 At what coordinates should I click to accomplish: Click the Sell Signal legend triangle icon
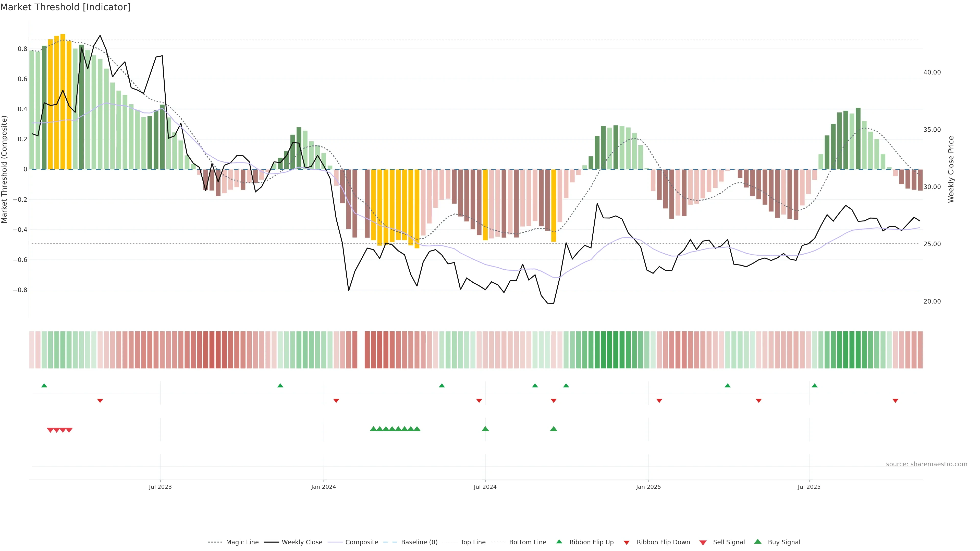pos(703,543)
